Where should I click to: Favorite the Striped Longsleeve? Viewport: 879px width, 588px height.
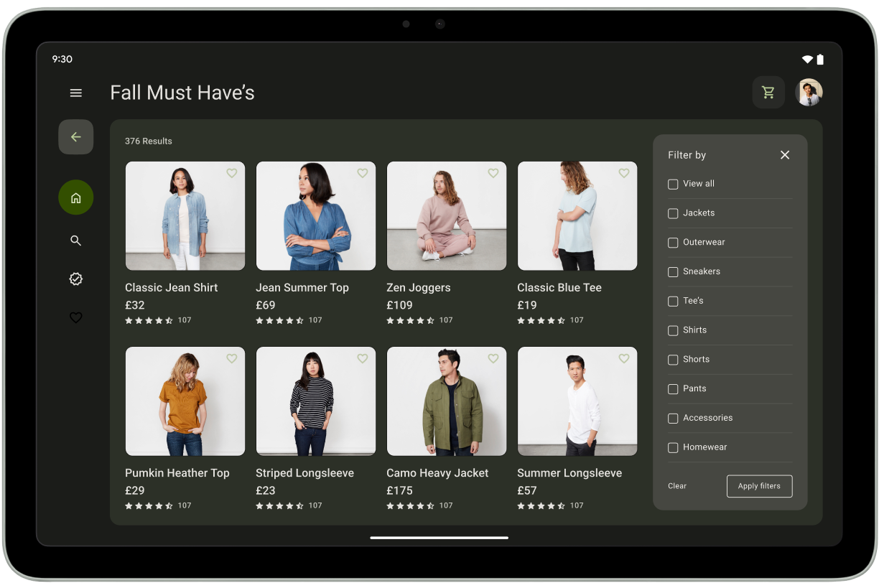pos(362,358)
